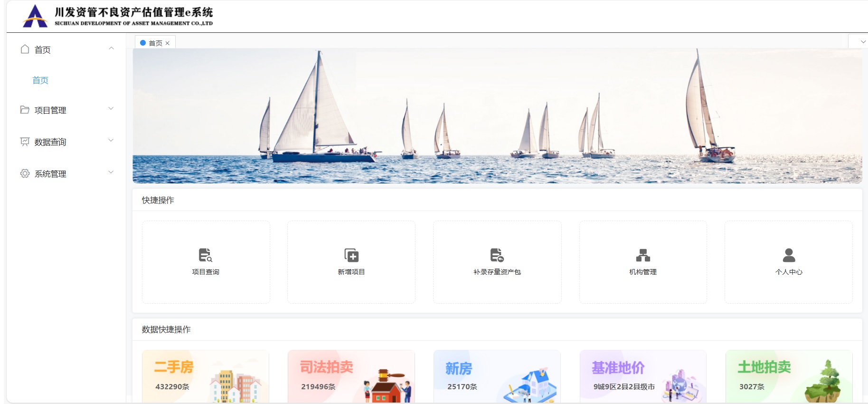868x404 pixels.
Task: Click the company logo in header
Action: (35, 16)
